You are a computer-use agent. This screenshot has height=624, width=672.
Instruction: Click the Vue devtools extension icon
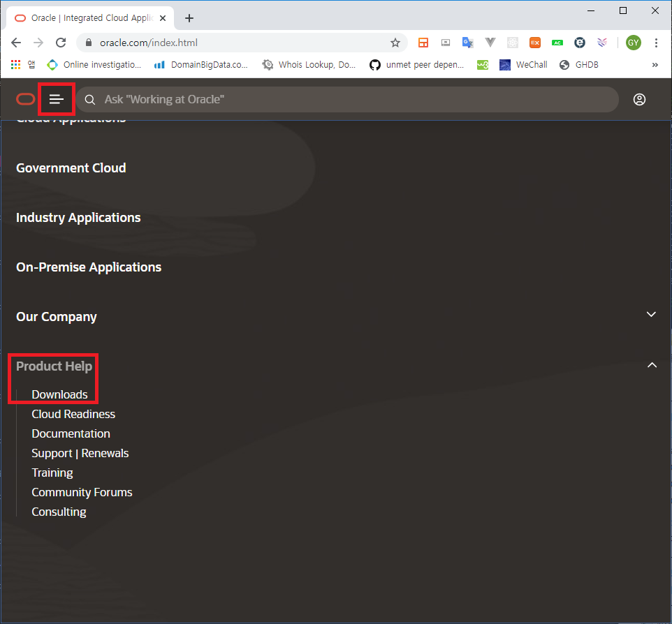(490, 43)
